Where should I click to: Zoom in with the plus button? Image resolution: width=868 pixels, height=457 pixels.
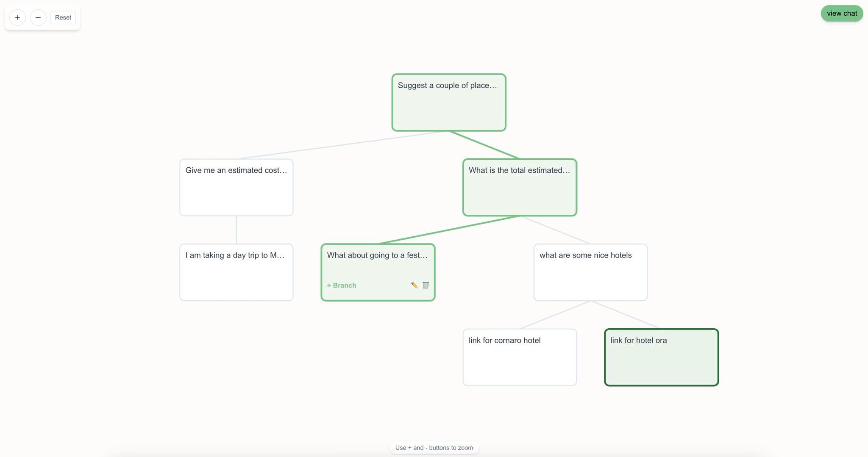point(17,17)
